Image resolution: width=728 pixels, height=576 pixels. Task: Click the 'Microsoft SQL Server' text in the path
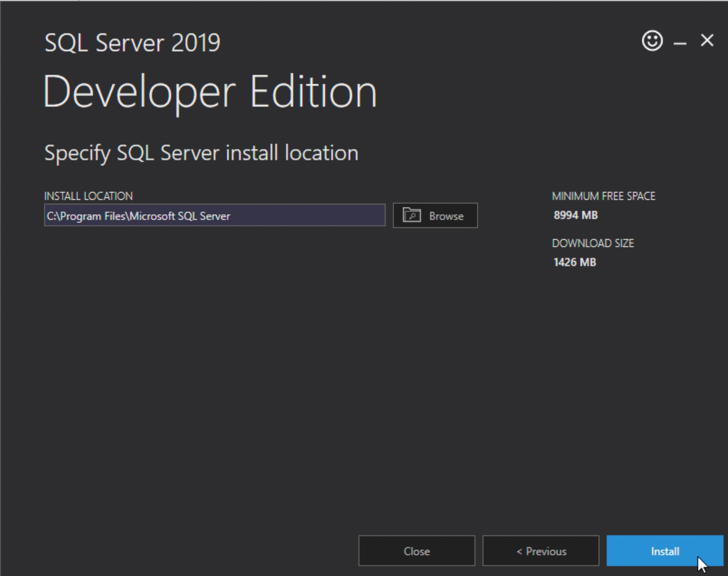[180, 216]
